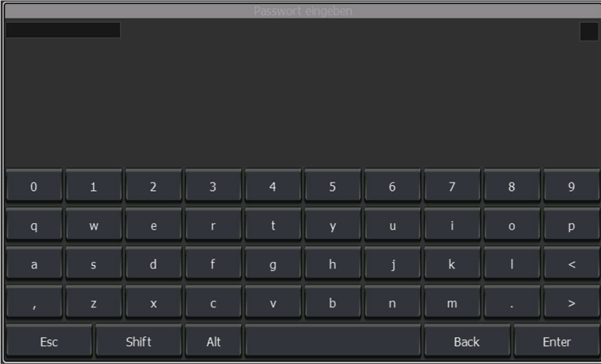601x364 pixels.
Task: Tap the letter t key
Action: point(273,225)
